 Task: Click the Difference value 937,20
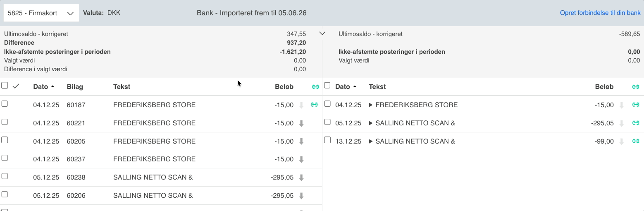click(296, 43)
